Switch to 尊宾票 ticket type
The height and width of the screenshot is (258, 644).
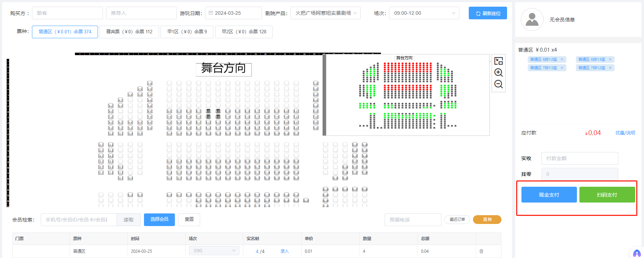(129, 32)
